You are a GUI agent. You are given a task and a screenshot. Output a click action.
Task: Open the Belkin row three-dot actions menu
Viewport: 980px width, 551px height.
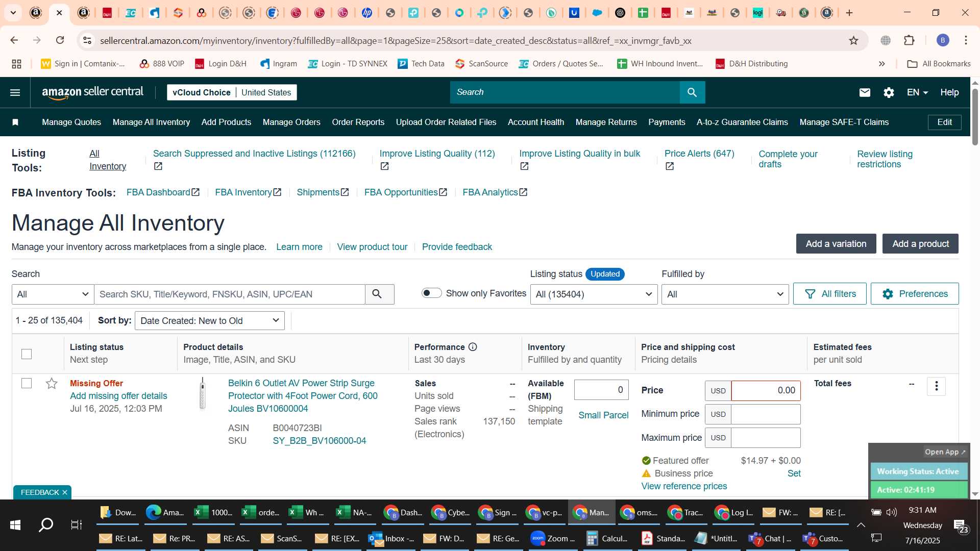click(936, 386)
